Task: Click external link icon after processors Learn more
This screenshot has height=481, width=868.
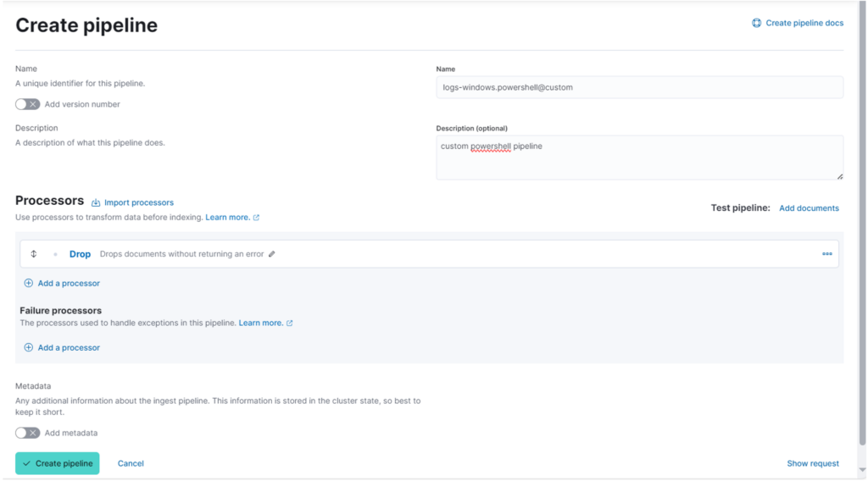Action: point(256,218)
